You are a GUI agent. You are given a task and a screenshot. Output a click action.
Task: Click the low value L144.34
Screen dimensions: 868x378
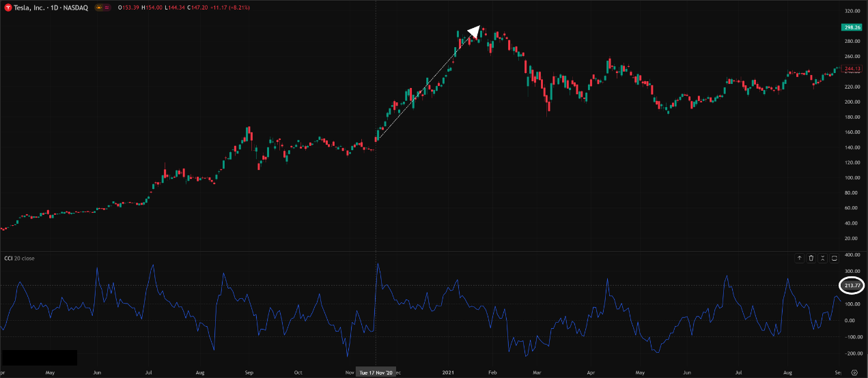coord(174,7)
